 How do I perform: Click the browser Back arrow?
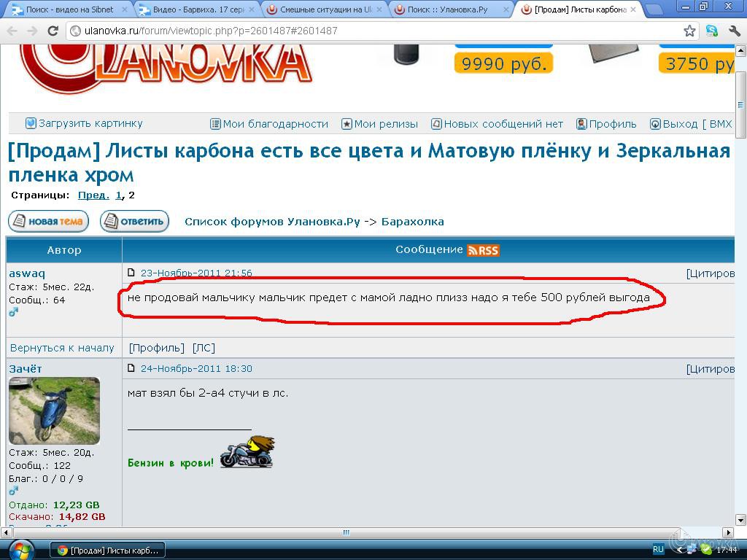tap(12, 31)
